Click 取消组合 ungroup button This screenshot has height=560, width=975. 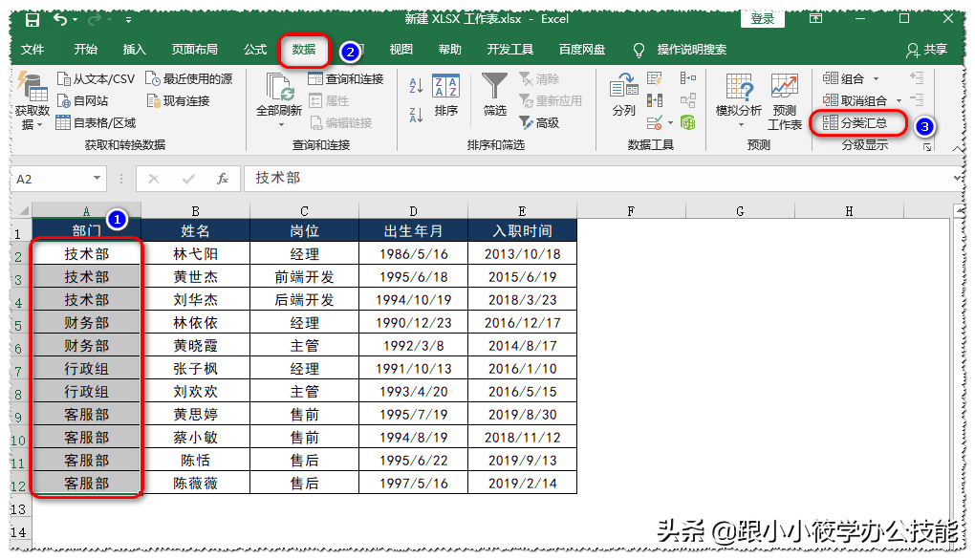[855, 100]
